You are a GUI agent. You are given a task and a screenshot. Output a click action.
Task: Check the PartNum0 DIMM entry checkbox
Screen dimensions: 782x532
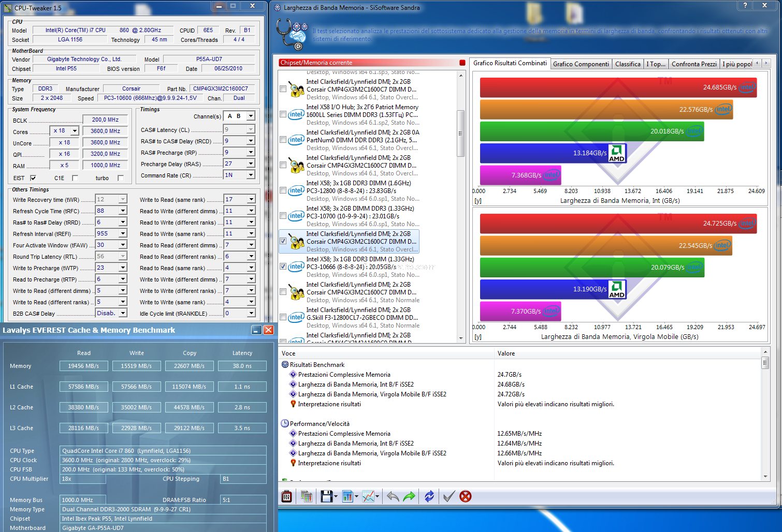(283, 140)
